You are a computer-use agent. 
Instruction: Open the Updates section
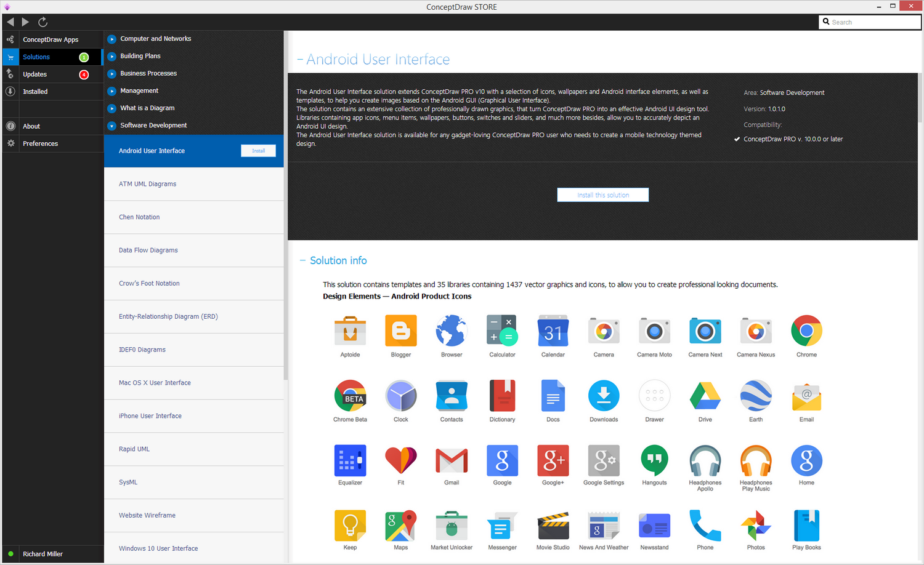click(52, 74)
